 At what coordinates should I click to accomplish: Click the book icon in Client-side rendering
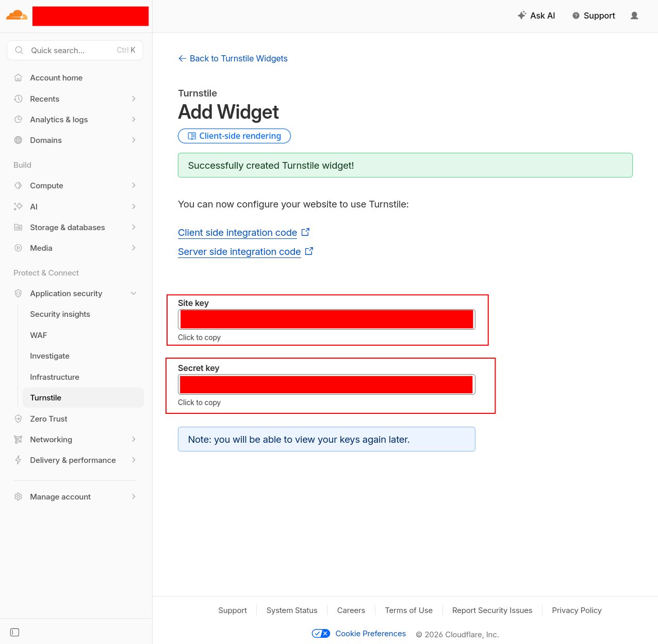tap(192, 136)
